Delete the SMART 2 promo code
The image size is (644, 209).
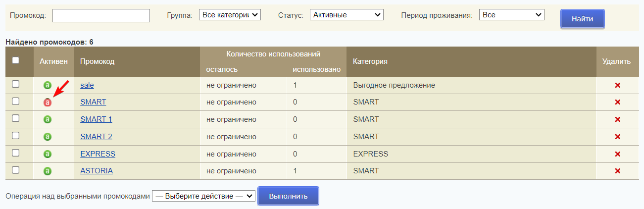pos(617,137)
